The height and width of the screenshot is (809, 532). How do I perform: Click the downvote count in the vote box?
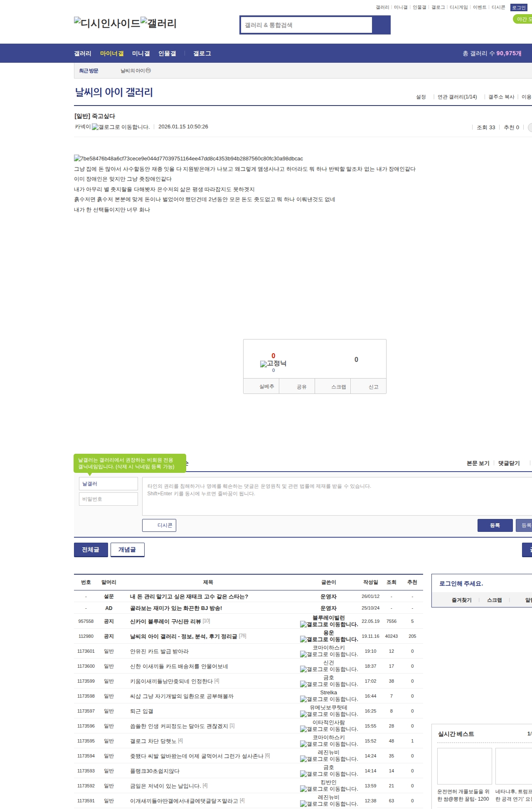(356, 360)
